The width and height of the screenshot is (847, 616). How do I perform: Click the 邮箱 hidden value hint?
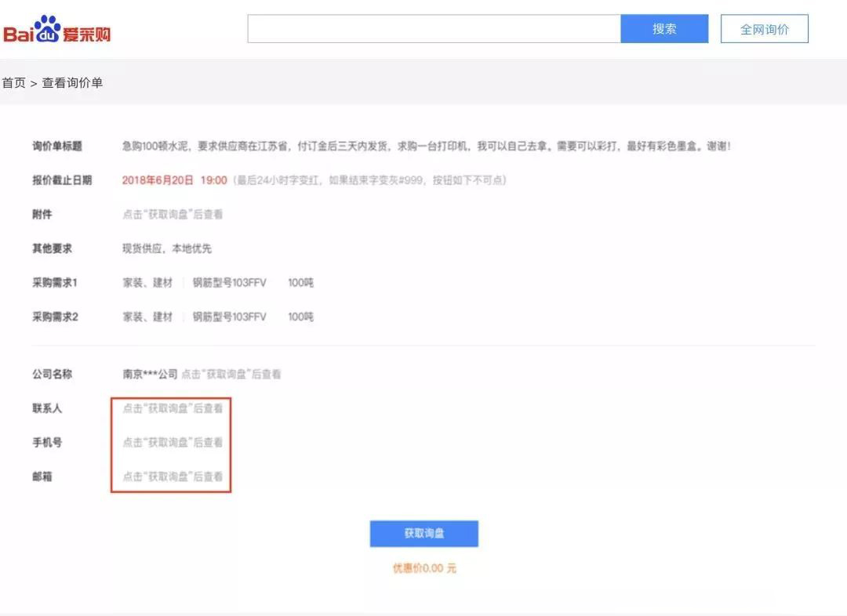173,476
